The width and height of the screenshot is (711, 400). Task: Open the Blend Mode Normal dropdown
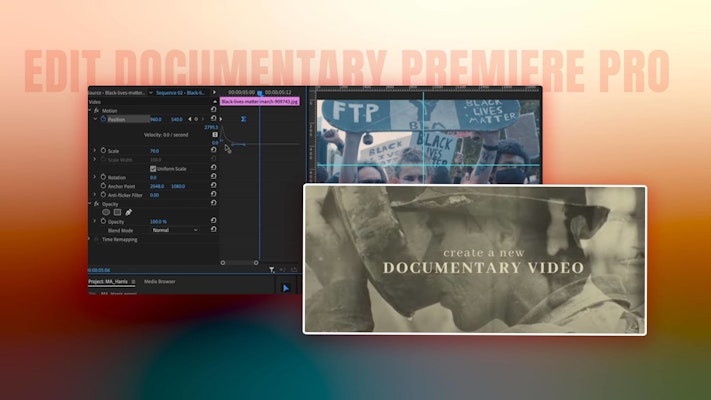(175, 230)
